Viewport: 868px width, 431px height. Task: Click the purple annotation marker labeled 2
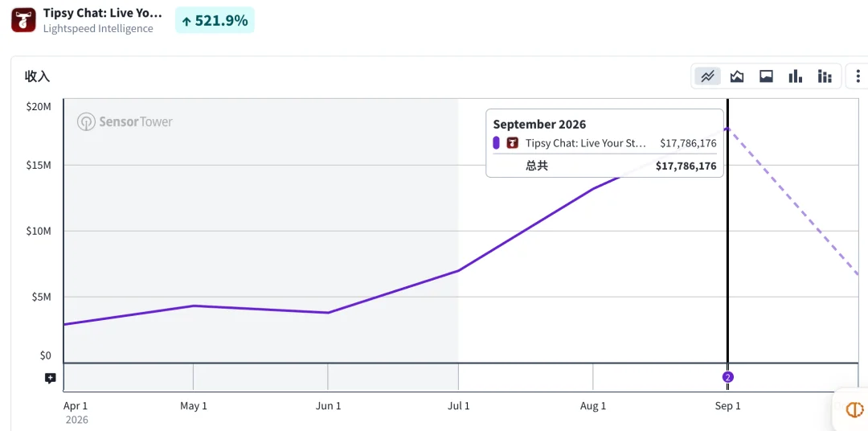[728, 377]
